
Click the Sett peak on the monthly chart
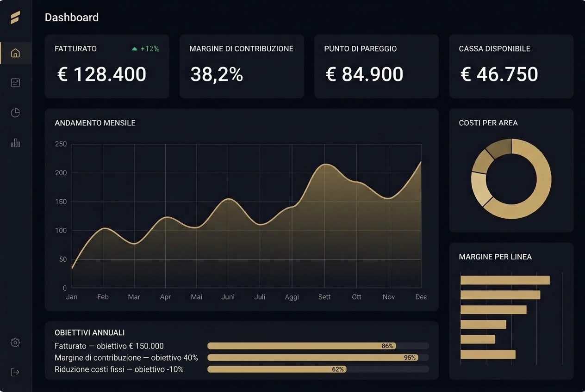pos(325,165)
